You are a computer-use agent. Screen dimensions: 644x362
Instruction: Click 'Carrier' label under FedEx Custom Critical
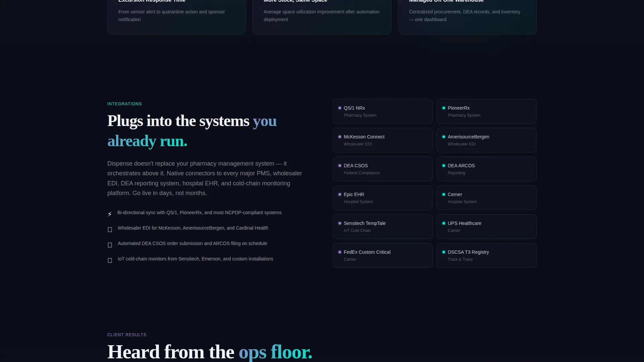pyautogui.click(x=350, y=259)
